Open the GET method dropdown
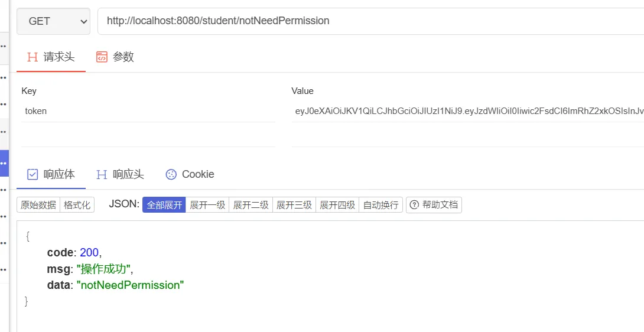 (x=53, y=21)
